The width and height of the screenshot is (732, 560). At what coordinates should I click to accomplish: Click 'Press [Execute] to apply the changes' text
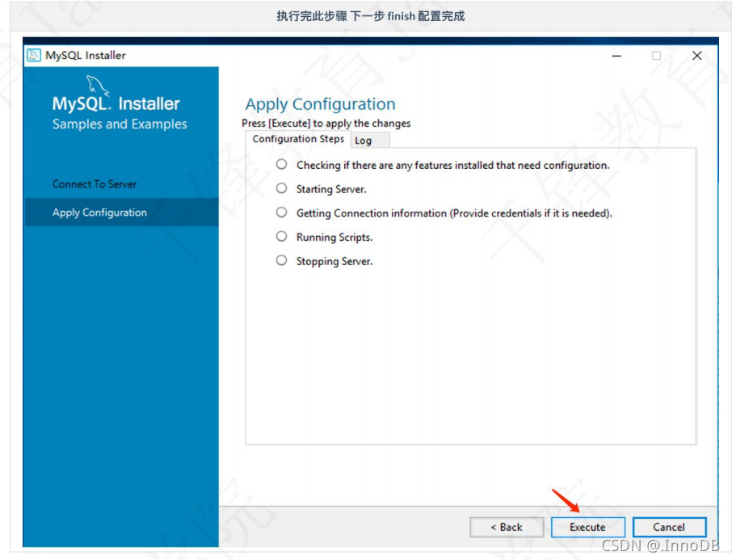pyautogui.click(x=326, y=124)
